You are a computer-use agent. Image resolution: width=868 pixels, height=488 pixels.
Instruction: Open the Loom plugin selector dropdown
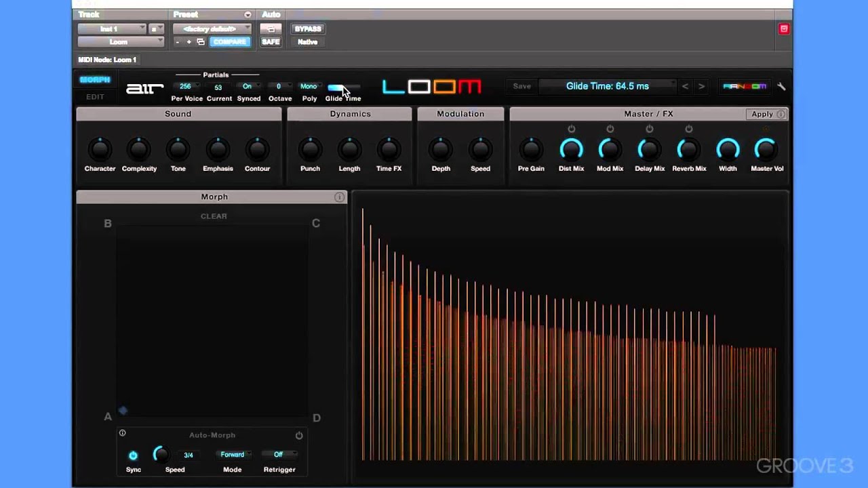(x=121, y=42)
